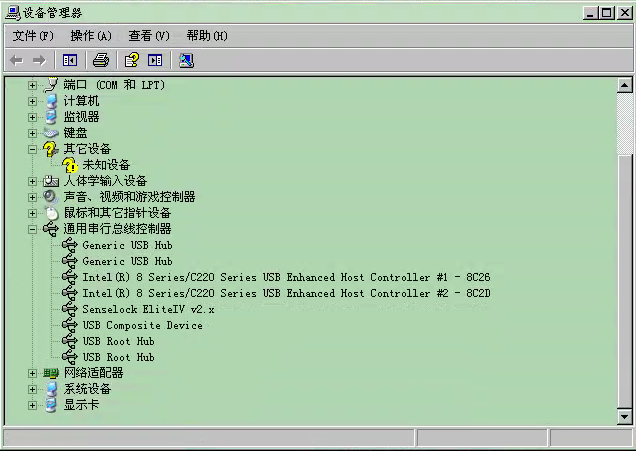Select Intel USB Enhanced Host Controller #2 - 8C2D

pos(286,293)
